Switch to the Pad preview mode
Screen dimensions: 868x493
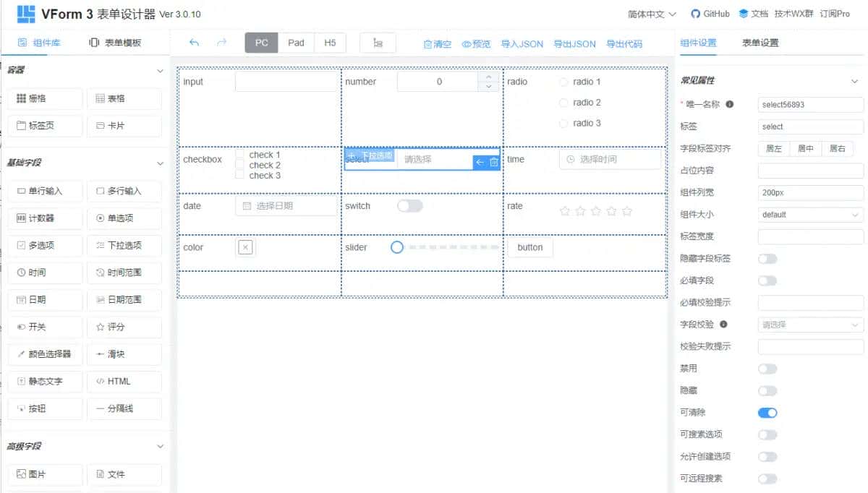[296, 43]
